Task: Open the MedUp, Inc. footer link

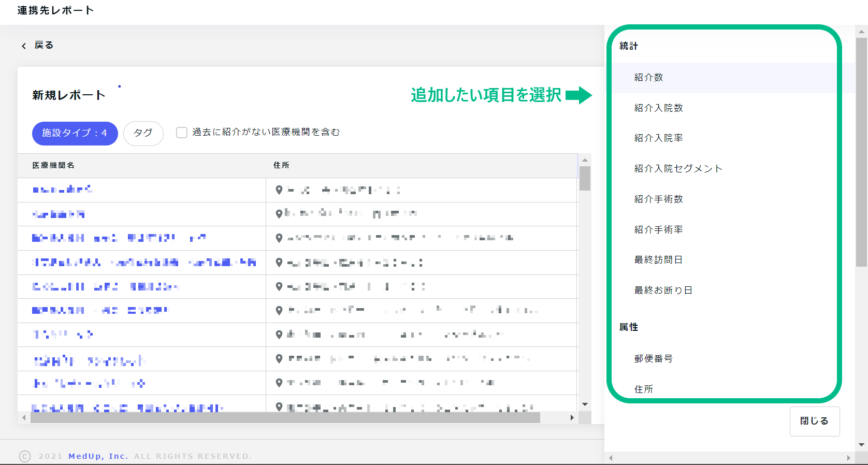Action: coord(98,456)
